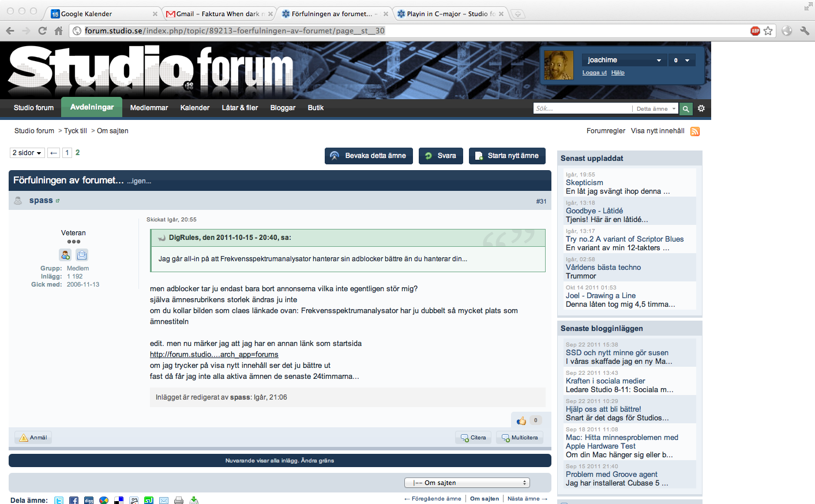Open the Avdelningar menu tab
Screen dimensions: 815x504
pyautogui.click(x=92, y=107)
